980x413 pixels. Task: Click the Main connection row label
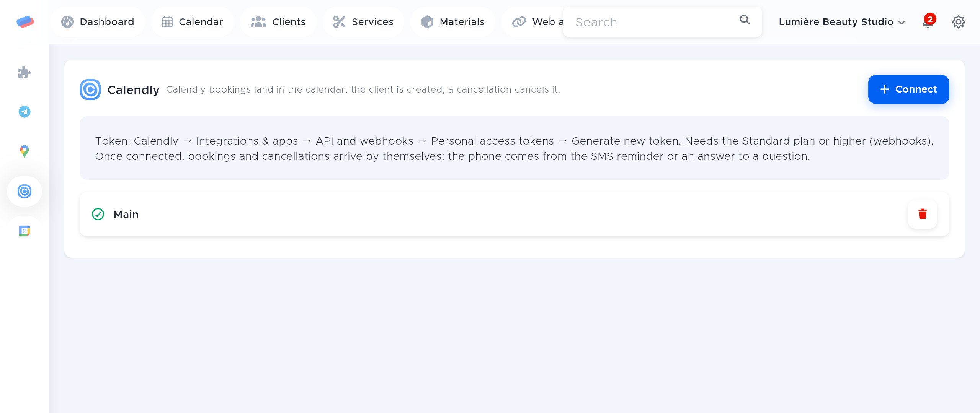pyautogui.click(x=126, y=214)
